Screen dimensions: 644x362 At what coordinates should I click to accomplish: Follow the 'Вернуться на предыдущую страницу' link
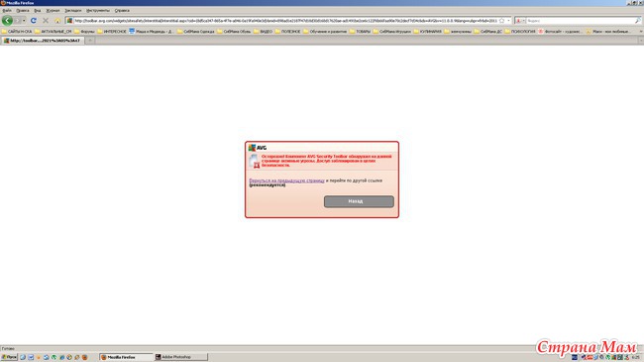click(x=286, y=181)
